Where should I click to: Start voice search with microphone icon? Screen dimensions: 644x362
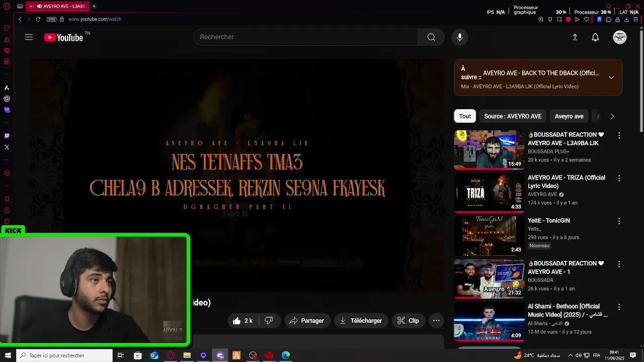[x=459, y=37]
